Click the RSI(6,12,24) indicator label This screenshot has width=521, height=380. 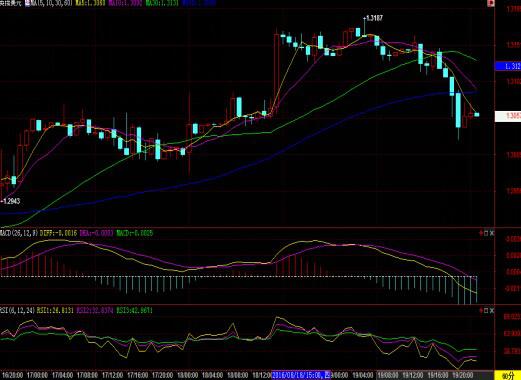[x=17, y=310]
